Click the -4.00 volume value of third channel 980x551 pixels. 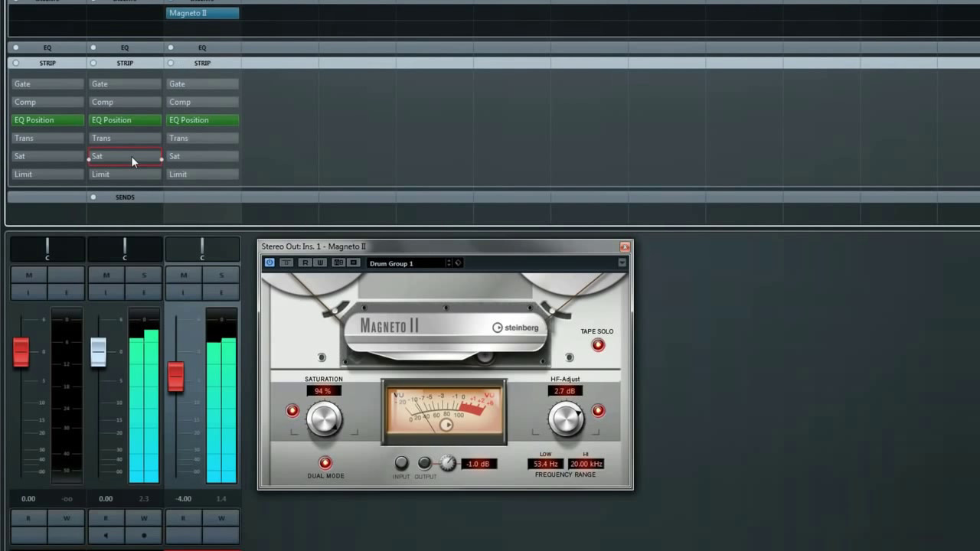coord(183,498)
